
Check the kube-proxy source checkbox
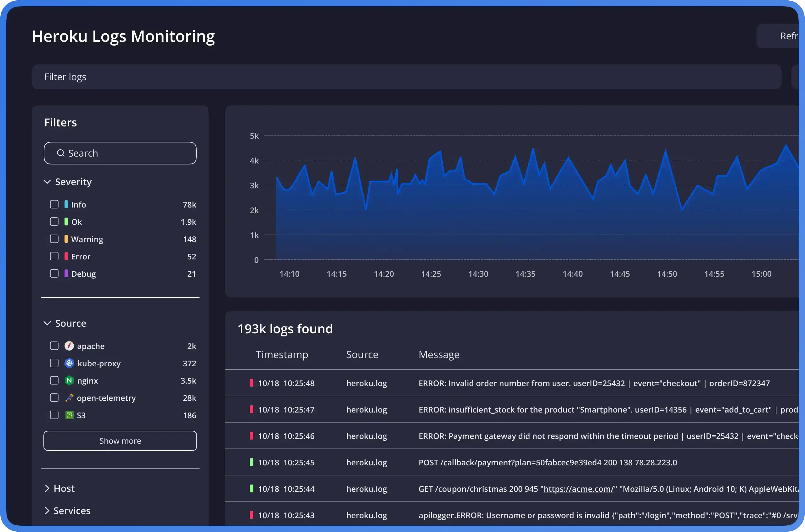pyautogui.click(x=54, y=363)
